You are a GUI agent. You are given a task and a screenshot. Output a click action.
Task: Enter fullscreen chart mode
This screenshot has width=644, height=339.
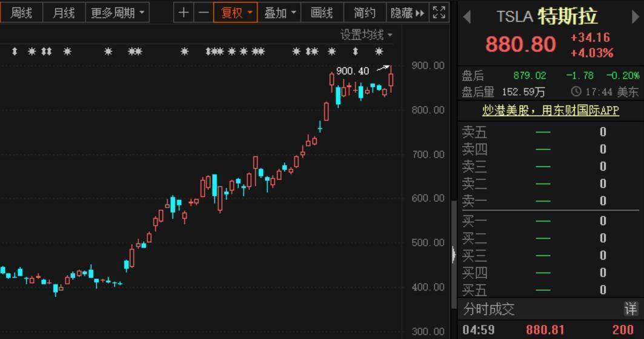tap(439, 13)
